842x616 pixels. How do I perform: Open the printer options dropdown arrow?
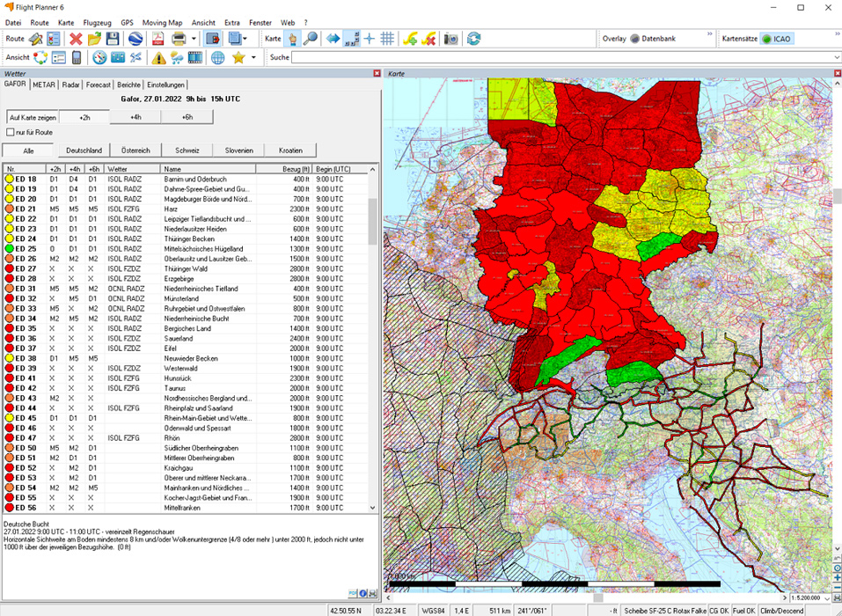pyautogui.click(x=193, y=39)
